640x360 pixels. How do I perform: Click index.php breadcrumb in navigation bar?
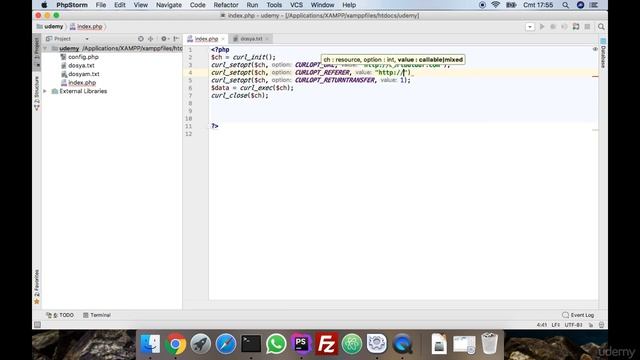coord(86,27)
